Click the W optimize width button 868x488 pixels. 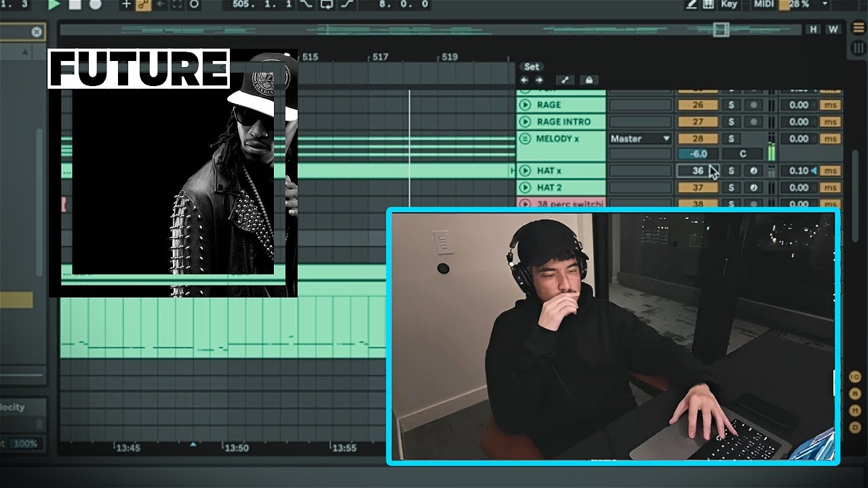tap(833, 30)
